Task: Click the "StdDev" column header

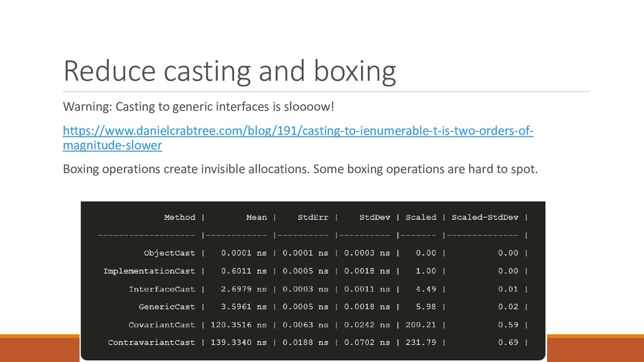Action: click(x=375, y=217)
